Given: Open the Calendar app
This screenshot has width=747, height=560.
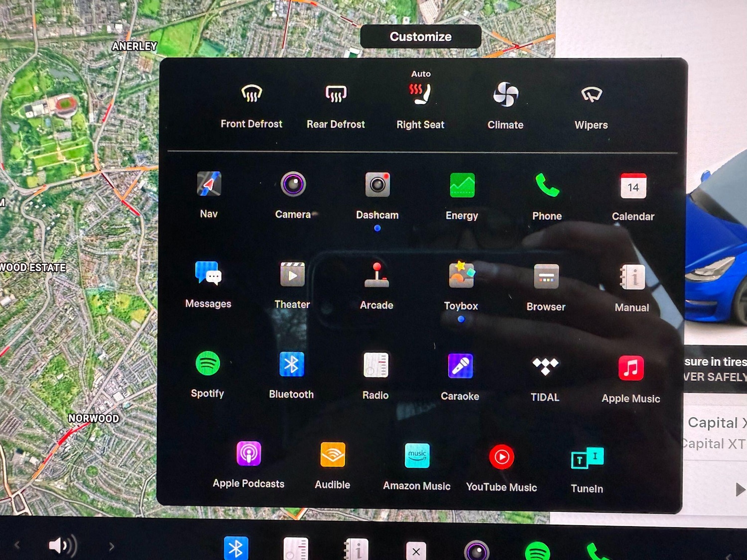Looking at the screenshot, I should click(x=633, y=187).
